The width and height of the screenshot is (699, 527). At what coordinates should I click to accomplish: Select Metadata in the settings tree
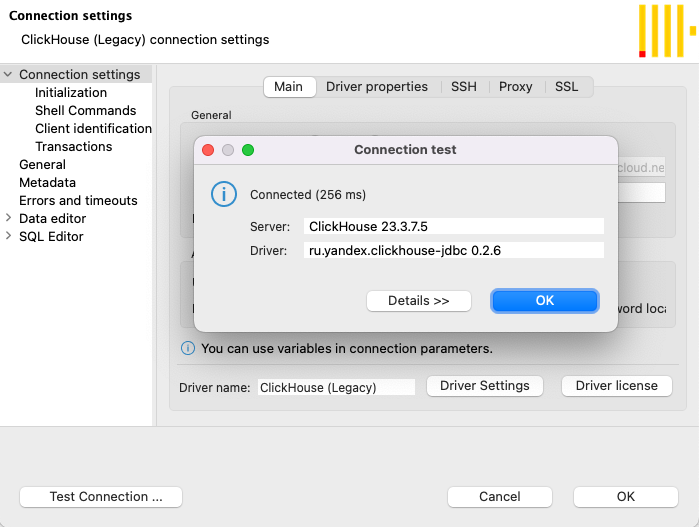47,182
